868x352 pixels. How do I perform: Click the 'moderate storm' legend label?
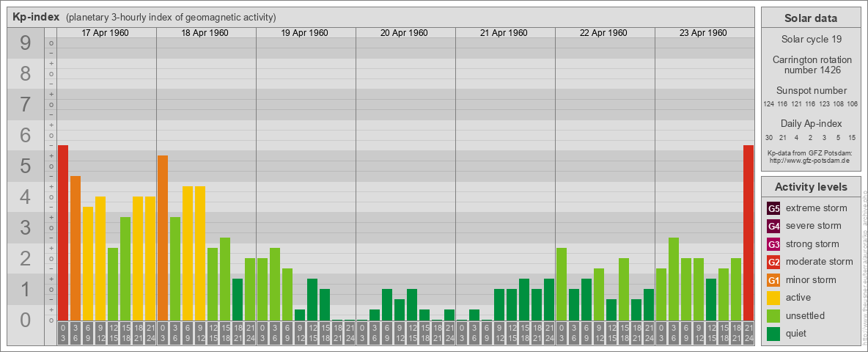820,261
